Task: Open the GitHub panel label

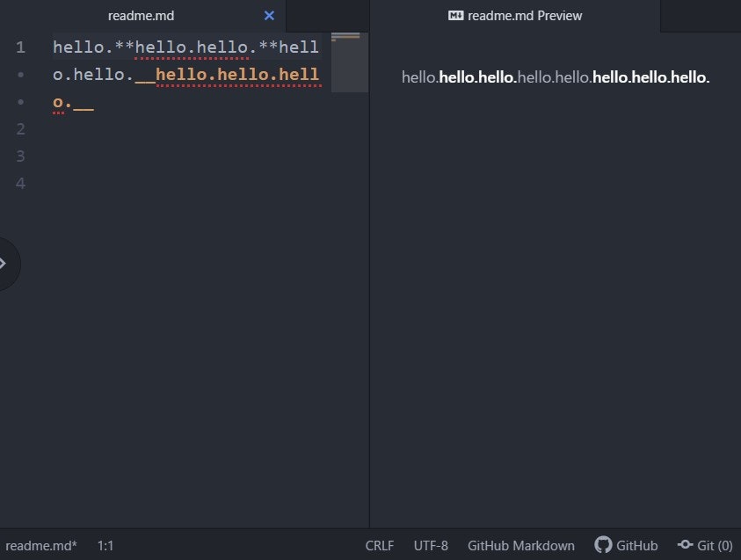Action: 636,546
